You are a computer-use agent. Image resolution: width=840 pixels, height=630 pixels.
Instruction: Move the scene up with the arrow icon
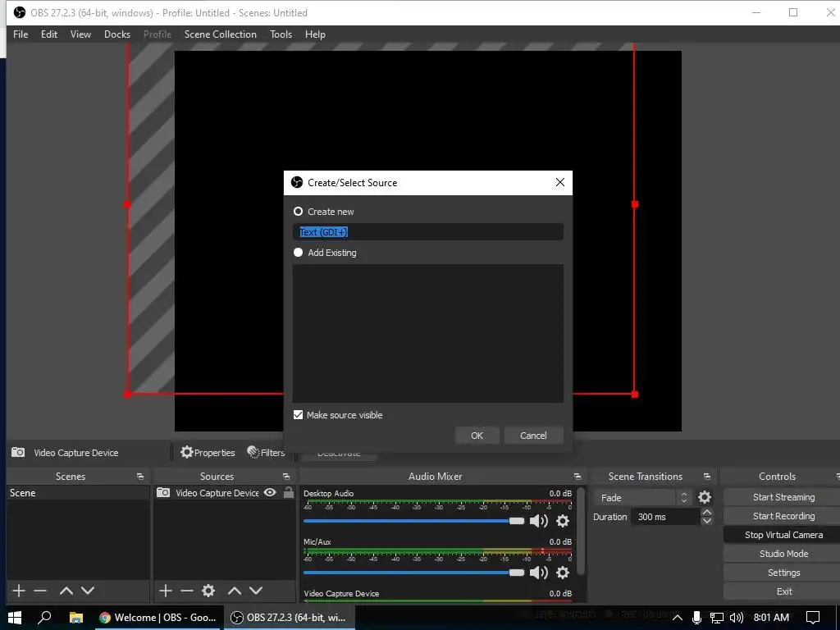pos(66,591)
